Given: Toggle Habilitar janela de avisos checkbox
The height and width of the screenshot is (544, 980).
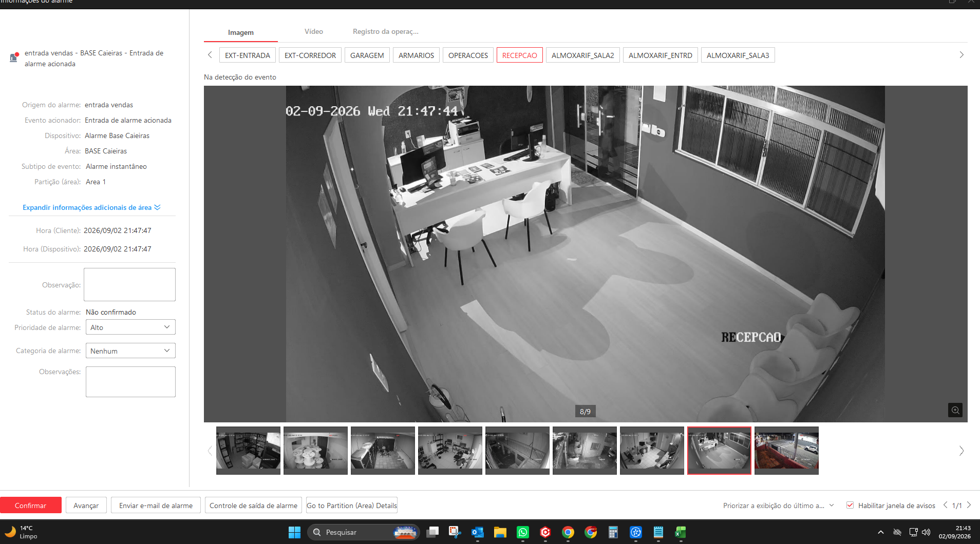Looking at the screenshot, I should 850,505.
